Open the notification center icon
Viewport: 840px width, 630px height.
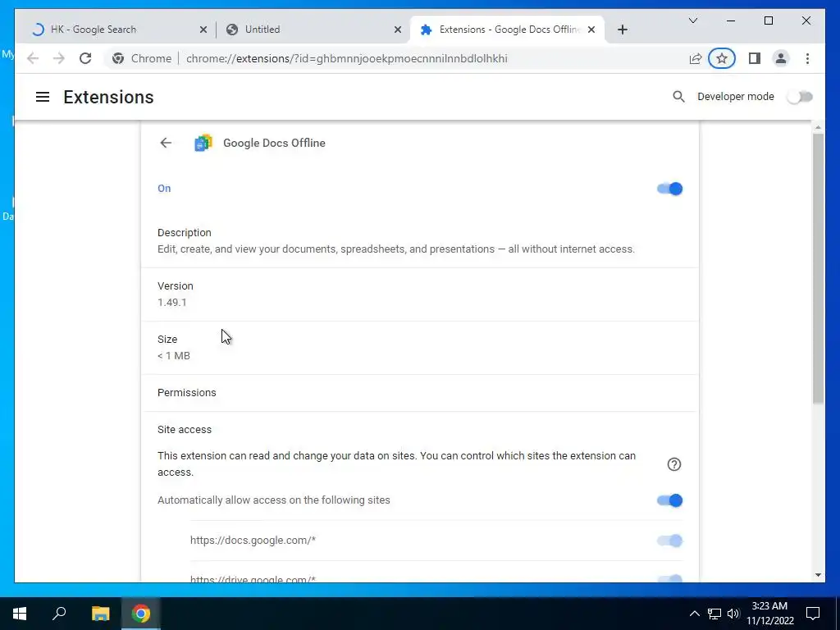pos(813,614)
